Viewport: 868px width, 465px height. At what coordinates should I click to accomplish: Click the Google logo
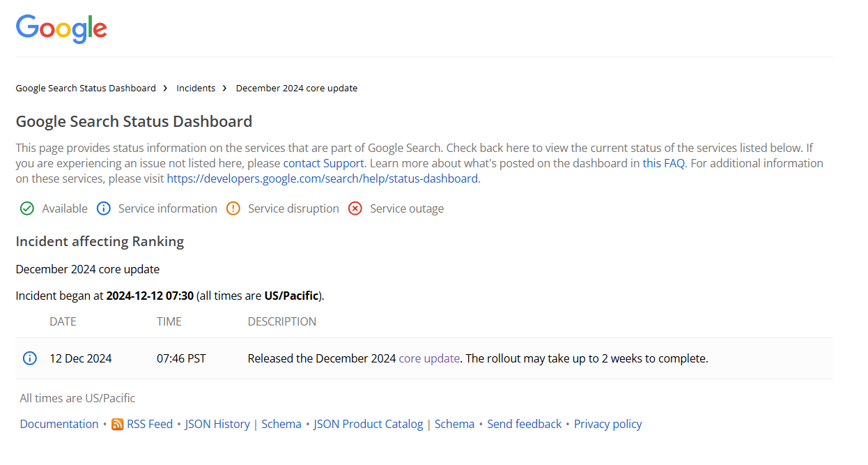61,29
